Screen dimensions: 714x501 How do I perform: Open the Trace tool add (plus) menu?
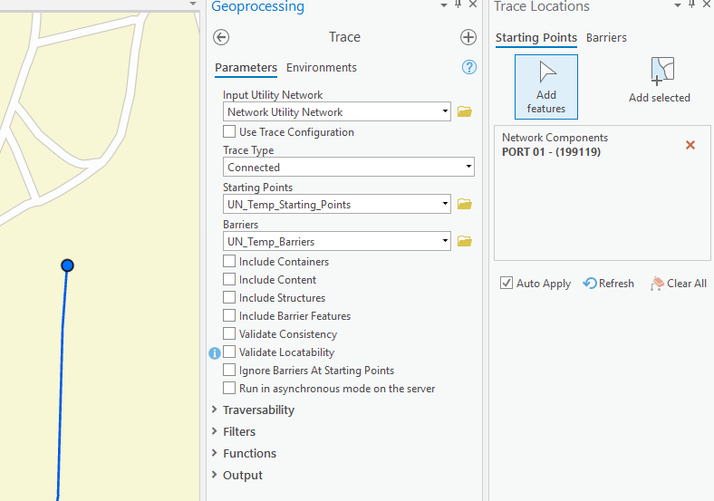[468, 37]
